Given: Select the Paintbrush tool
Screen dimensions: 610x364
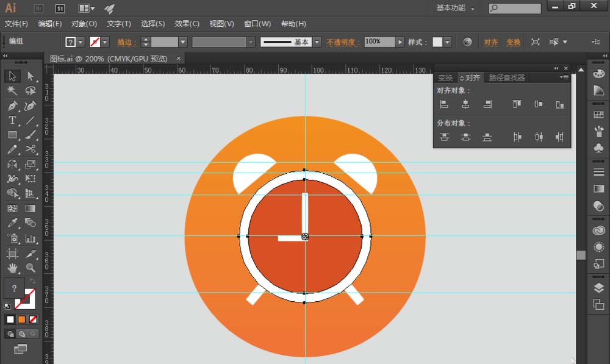Looking at the screenshot, I should click(30, 135).
